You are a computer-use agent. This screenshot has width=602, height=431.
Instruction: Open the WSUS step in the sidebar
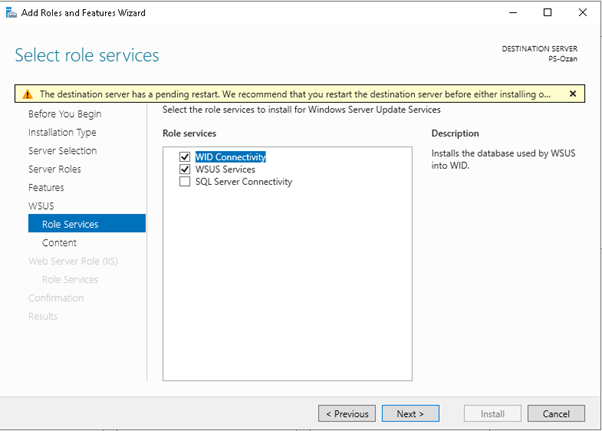[42, 206]
